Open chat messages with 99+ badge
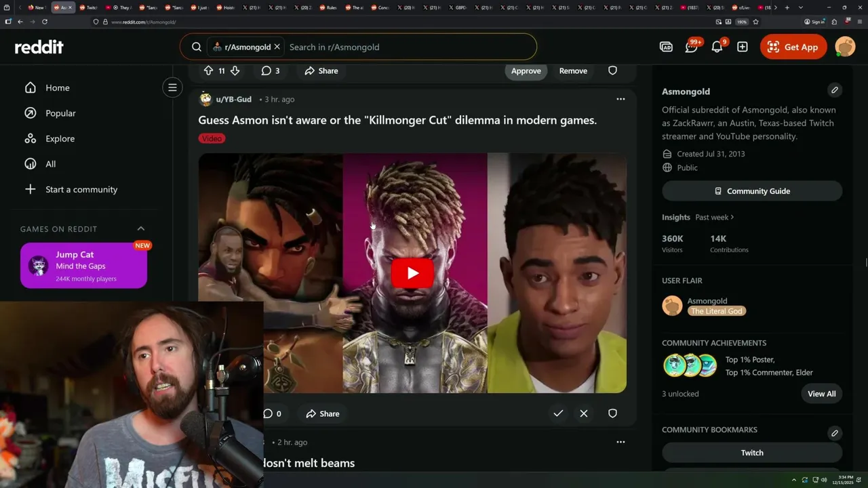Viewport: 868px width, 488px height. 692,46
